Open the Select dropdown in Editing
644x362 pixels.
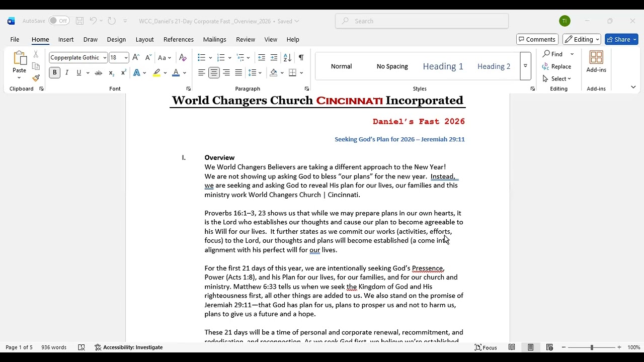[557, 78]
